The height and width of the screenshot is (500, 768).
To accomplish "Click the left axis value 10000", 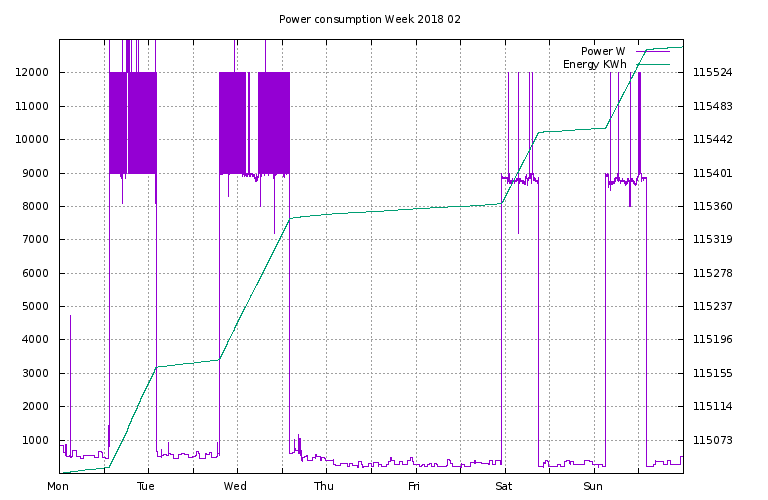I will click(32, 140).
